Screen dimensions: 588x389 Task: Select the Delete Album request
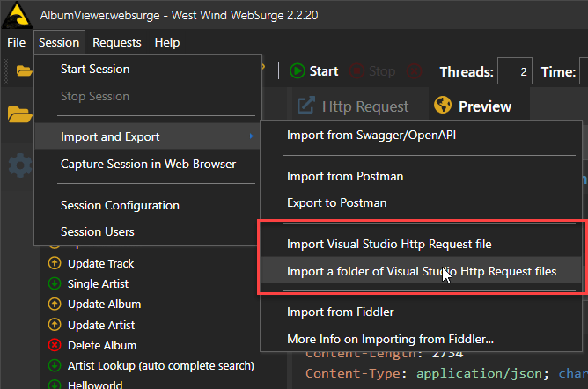102,345
